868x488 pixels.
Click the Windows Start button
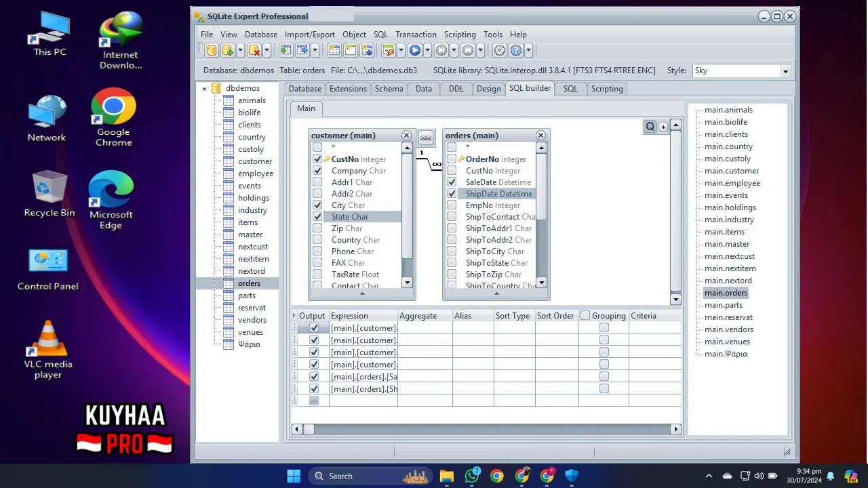pos(294,476)
